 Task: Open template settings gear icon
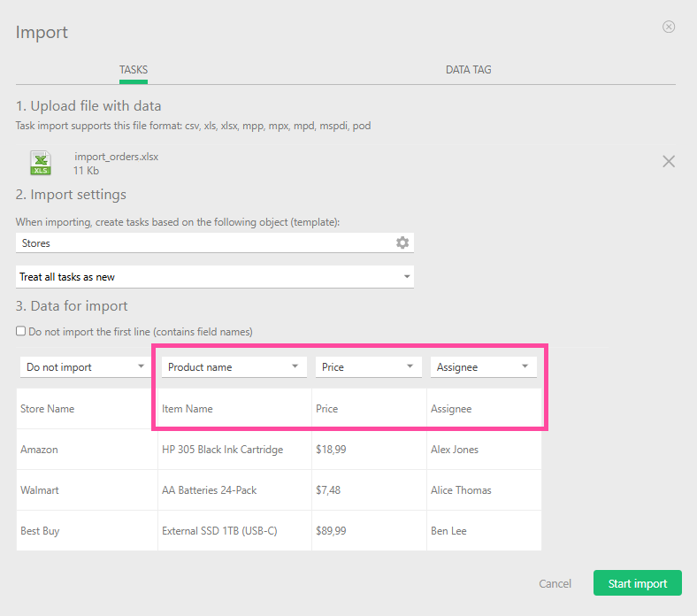coord(402,243)
